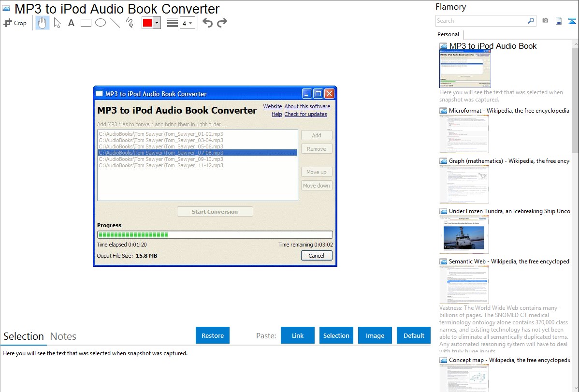Click the redo arrow
This screenshot has width=579, height=392.
pos(222,23)
